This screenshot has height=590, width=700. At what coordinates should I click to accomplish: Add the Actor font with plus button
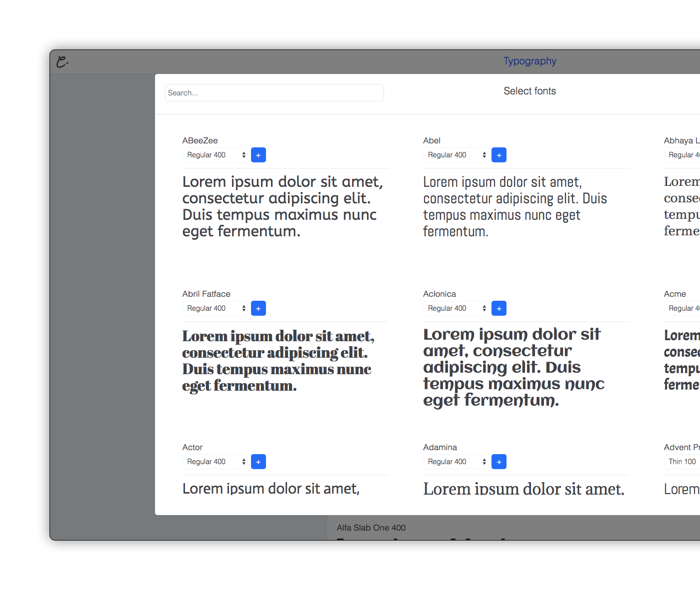pos(258,462)
